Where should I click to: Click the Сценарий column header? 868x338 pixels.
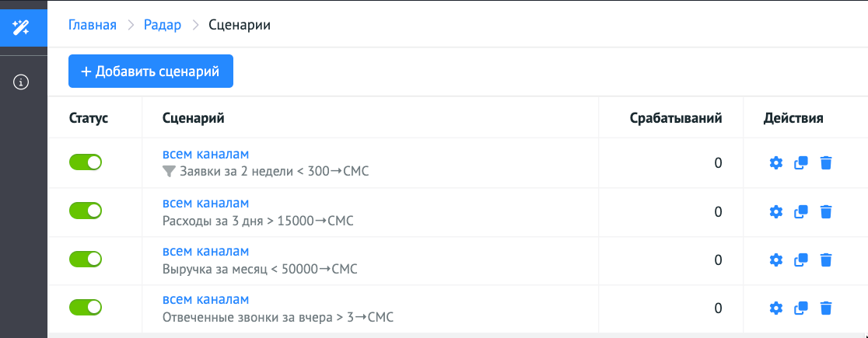[194, 118]
